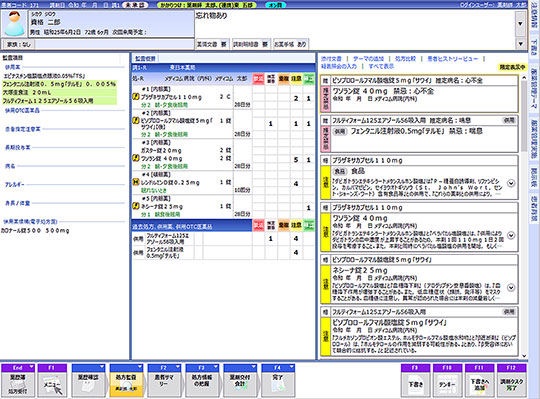Select カロナール錠500 500mg entry
This screenshot has height=399, width=540.
pyautogui.click(x=35, y=231)
